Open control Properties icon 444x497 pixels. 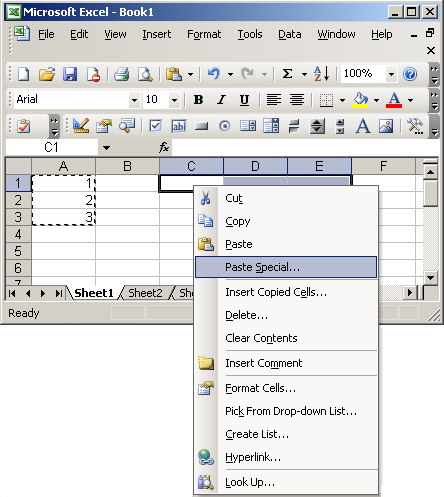[x=104, y=126]
